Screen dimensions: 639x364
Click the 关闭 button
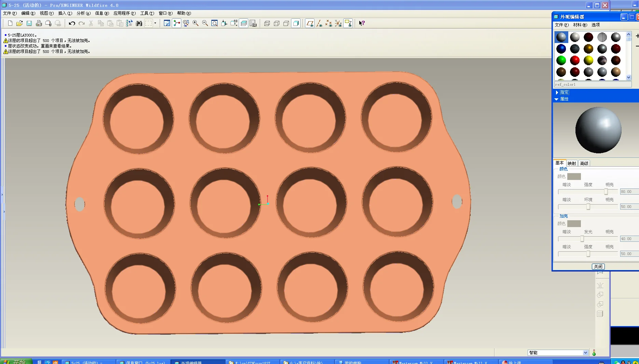pyautogui.click(x=598, y=267)
